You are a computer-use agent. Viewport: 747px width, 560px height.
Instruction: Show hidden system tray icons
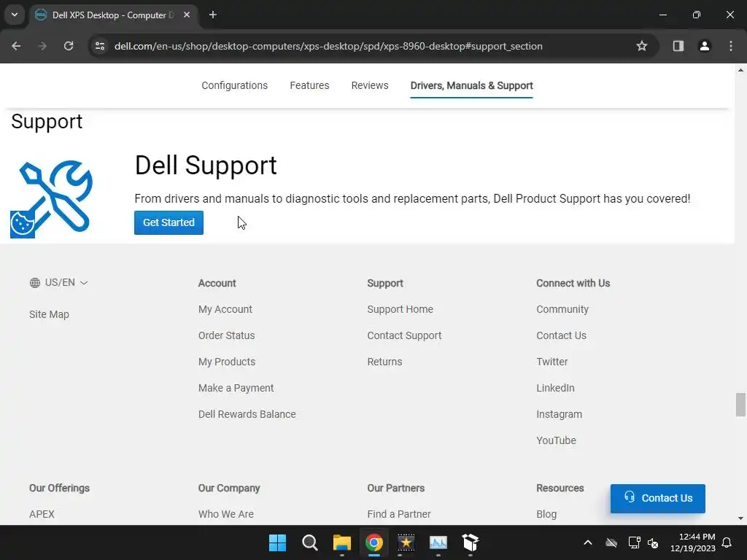tap(588, 542)
